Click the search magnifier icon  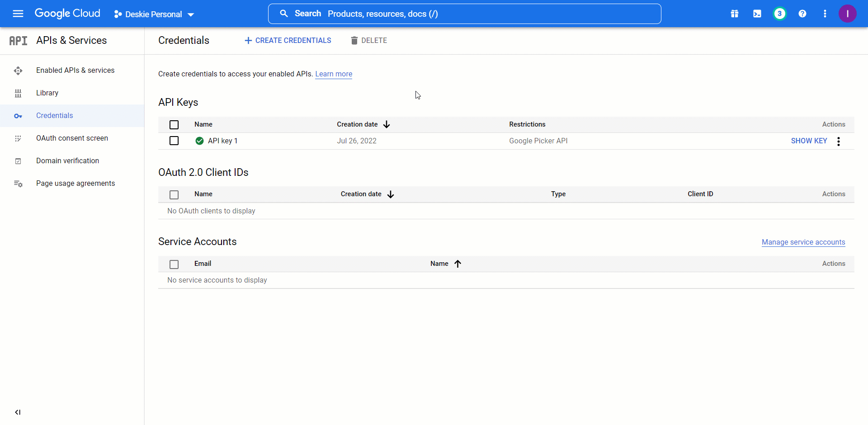point(284,14)
